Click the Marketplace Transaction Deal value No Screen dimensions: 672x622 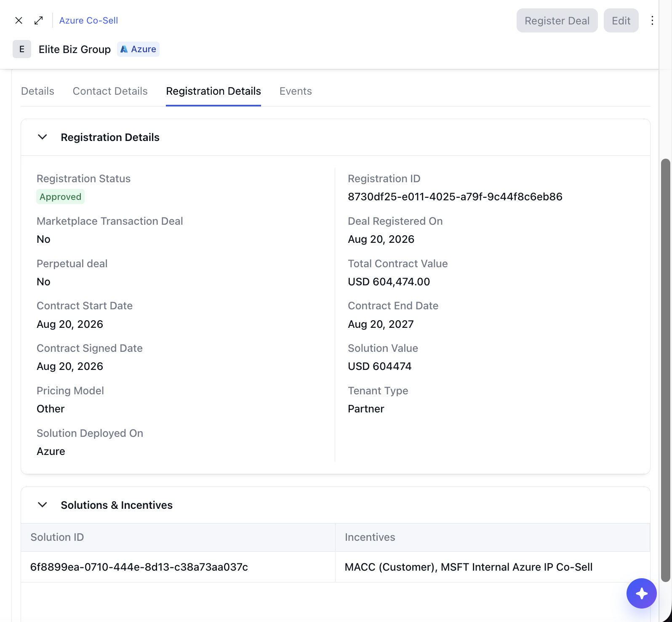coord(43,239)
